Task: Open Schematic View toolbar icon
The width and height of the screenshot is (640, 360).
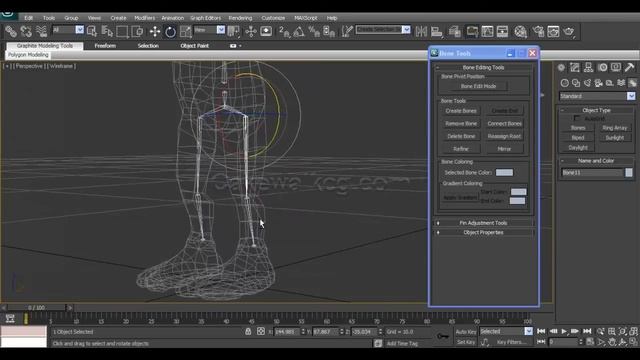Action: click(502, 31)
